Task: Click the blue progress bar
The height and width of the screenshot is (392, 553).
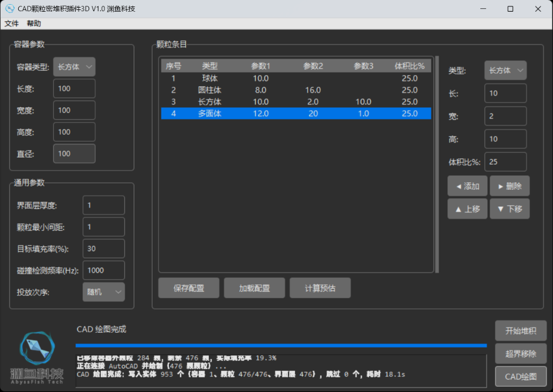Action: click(x=281, y=346)
